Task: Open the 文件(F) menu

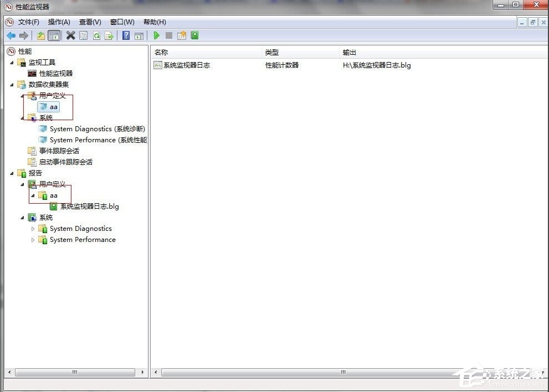Action: point(29,22)
